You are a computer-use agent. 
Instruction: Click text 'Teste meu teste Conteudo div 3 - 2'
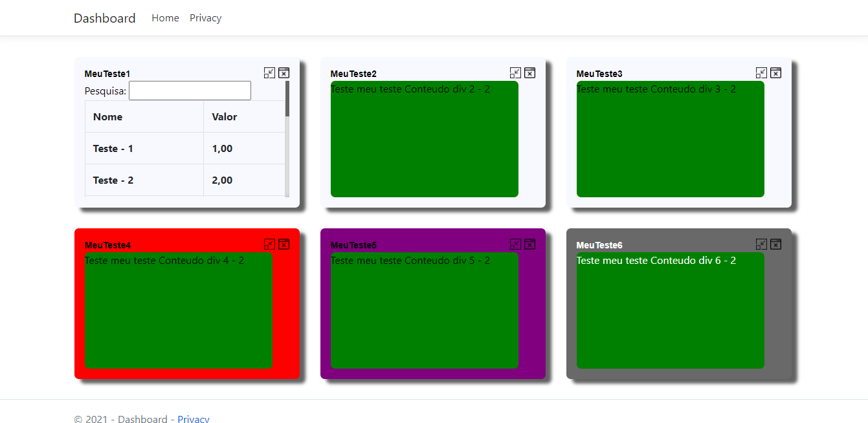(656, 89)
